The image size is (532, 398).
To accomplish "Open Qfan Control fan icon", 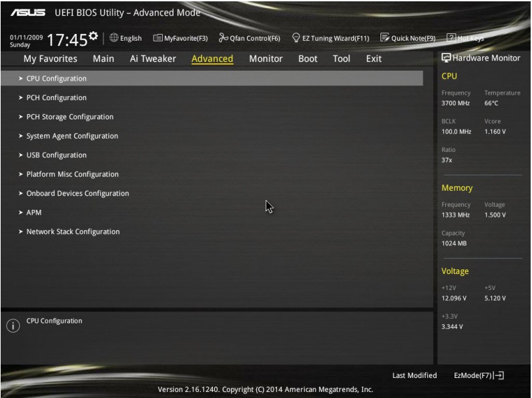I will point(223,37).
